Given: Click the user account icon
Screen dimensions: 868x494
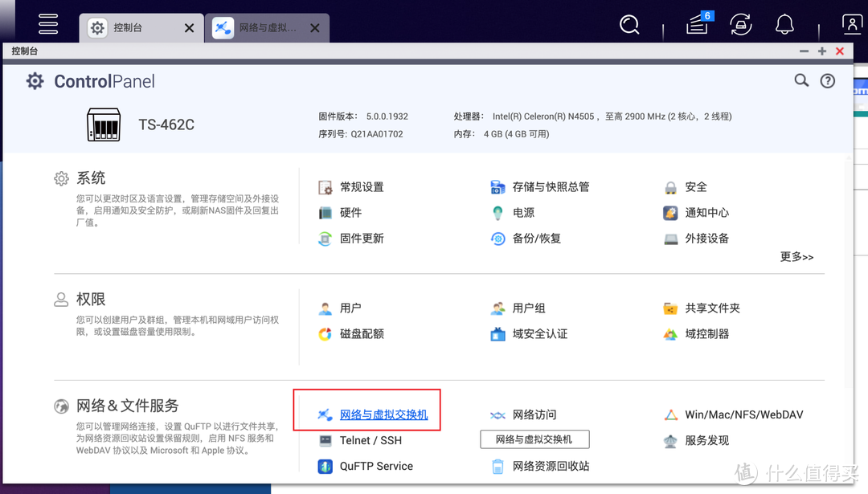Looking at the screenshot, I should (x=851, y=25).
